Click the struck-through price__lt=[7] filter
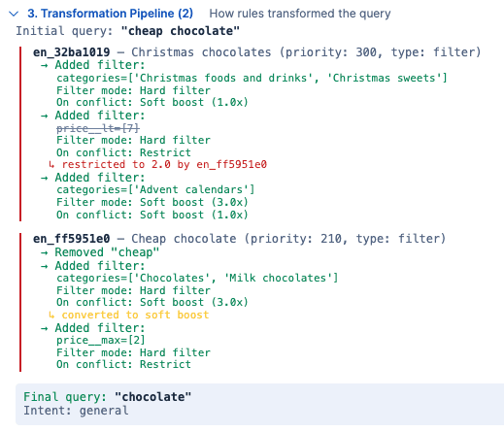This screenshot has width=504, height=432. (x=98, y=128)
